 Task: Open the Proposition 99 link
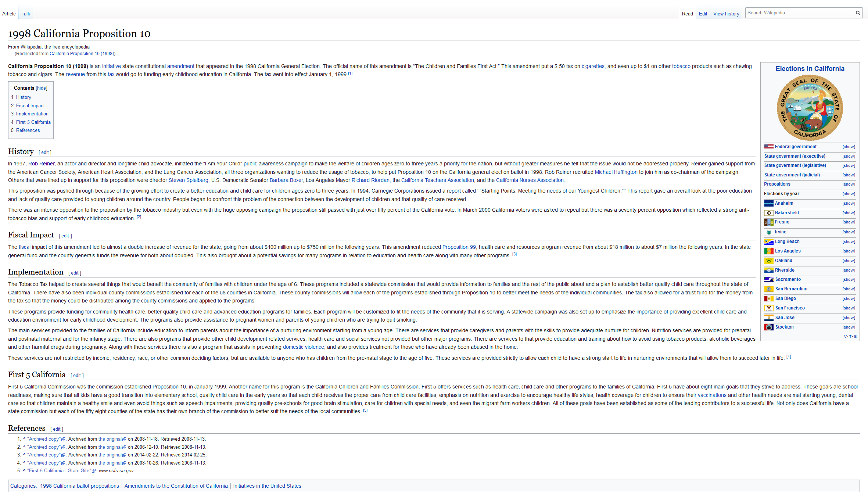[x=459, y=247]
